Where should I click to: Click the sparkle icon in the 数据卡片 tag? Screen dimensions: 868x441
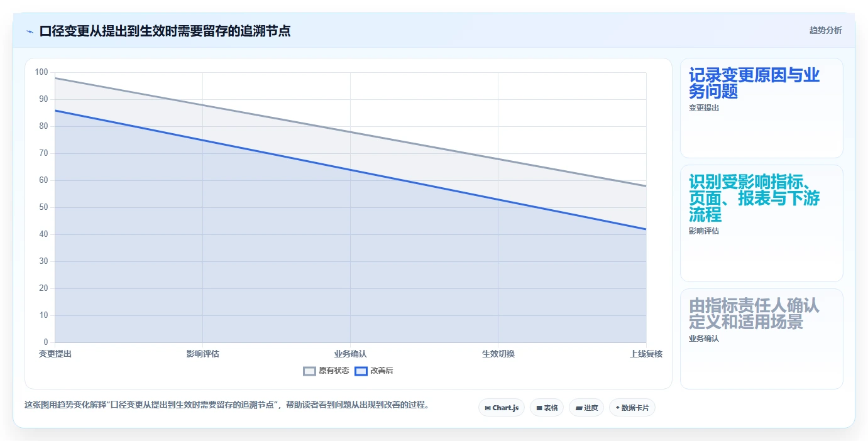pos(617,408)
